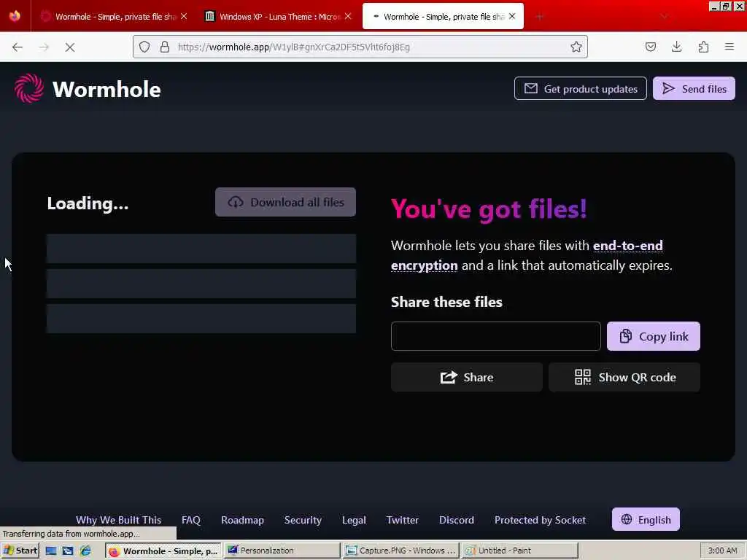The width and height of the screenshot is (747, 560).
Task: Close the active Wormhole tab
Action: [x=511, y=16]
